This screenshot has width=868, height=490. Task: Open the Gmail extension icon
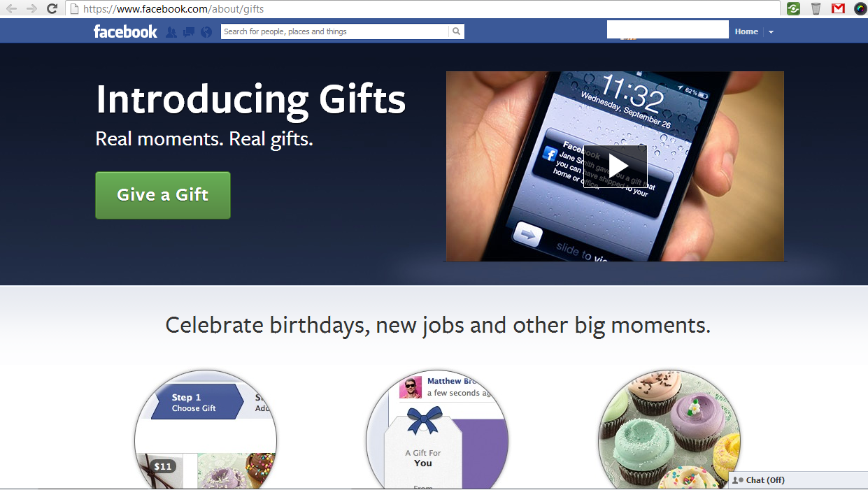point(838,8)
